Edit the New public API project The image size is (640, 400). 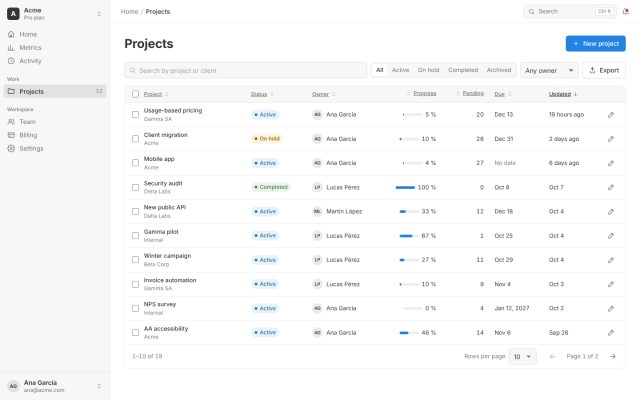pos(611,211)
